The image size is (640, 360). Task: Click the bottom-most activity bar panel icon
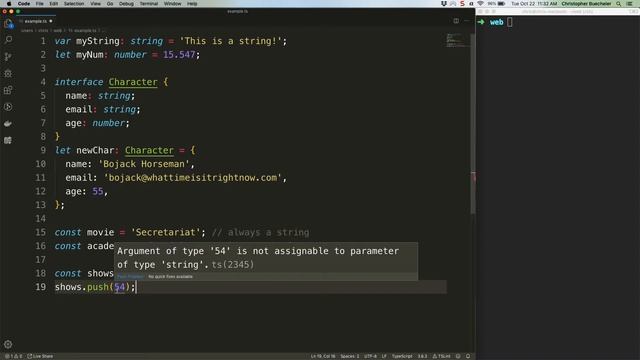point(8,140)
